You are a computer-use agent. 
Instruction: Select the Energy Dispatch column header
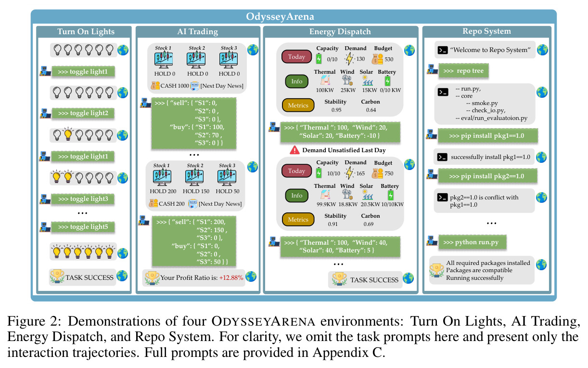click(x=340, y=32)
